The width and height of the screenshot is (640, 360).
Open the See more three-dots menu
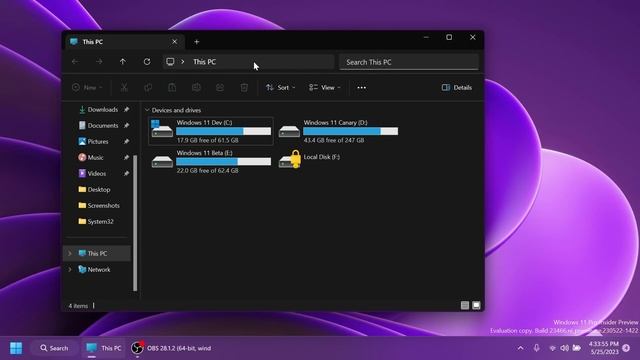click(x=362, y=87)
